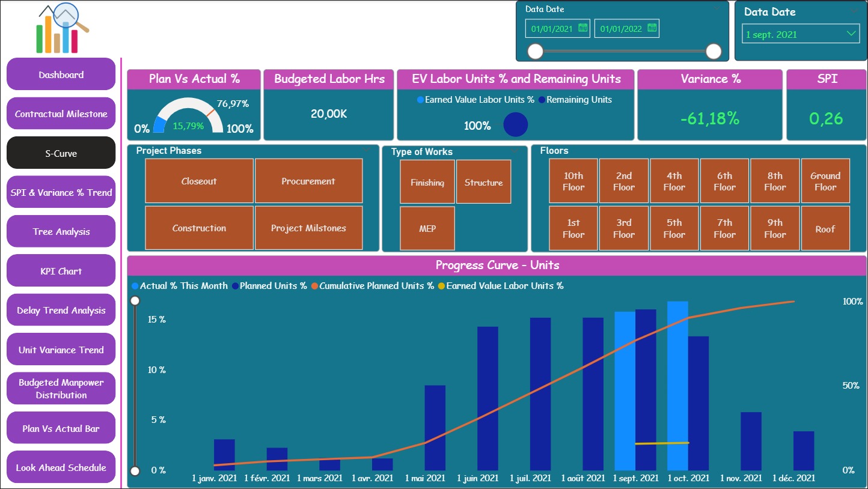Image resolution: width=868 pixels, height=489 pixels.
Task: Click the left handle of date range slider
Action: tap(535, 52)
